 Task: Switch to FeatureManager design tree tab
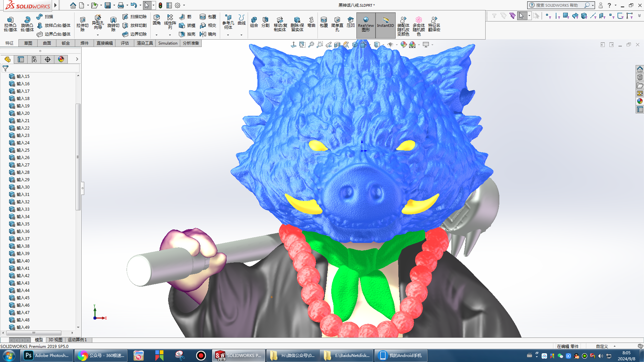point(7,59)
